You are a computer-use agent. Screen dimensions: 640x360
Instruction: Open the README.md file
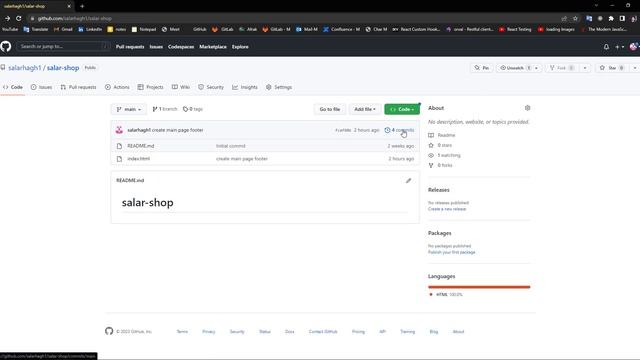(x=140, y=146)
